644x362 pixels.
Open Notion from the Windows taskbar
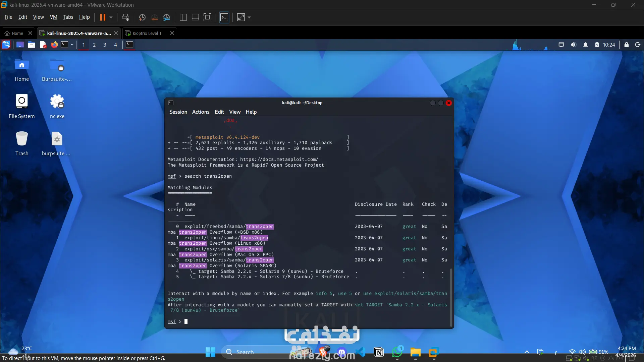[379, 352]
